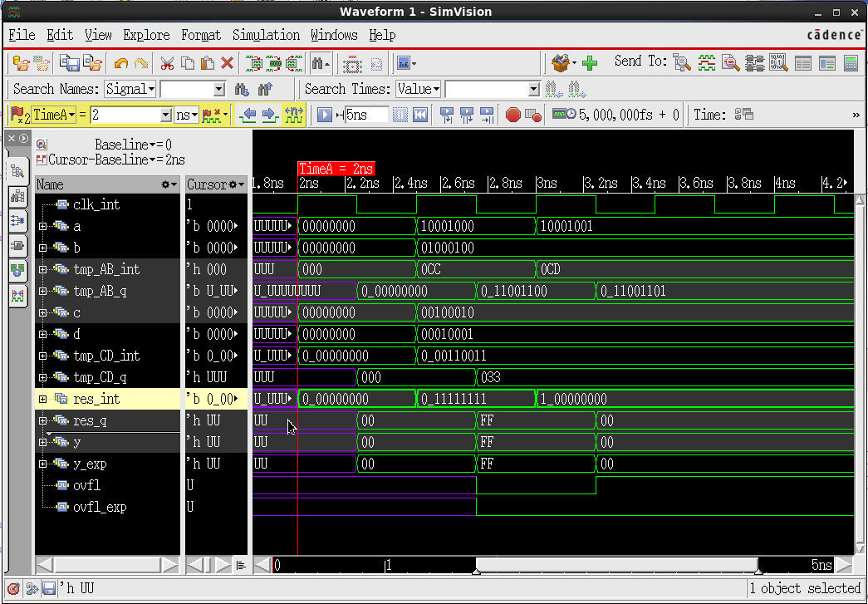Click the Run simulation play button

click(x=325, y=115)
